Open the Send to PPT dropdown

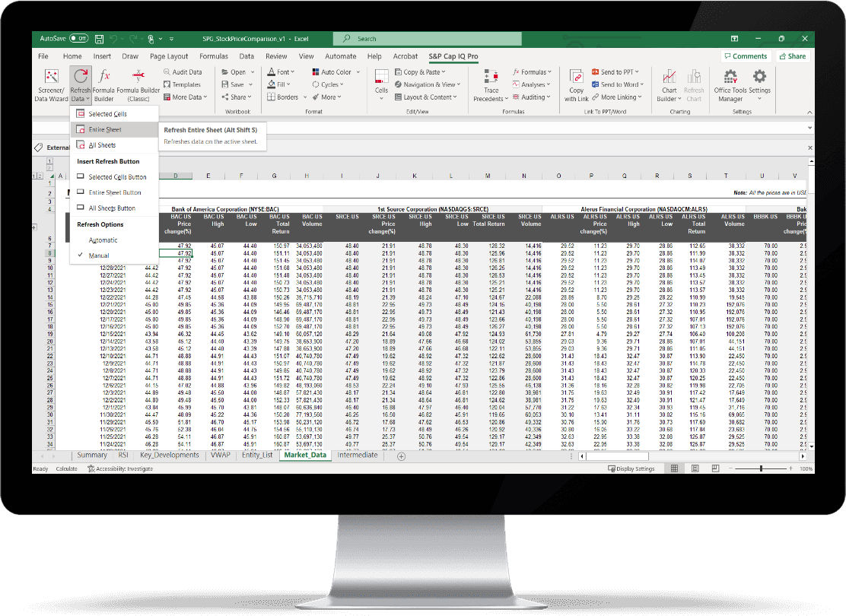615,71
